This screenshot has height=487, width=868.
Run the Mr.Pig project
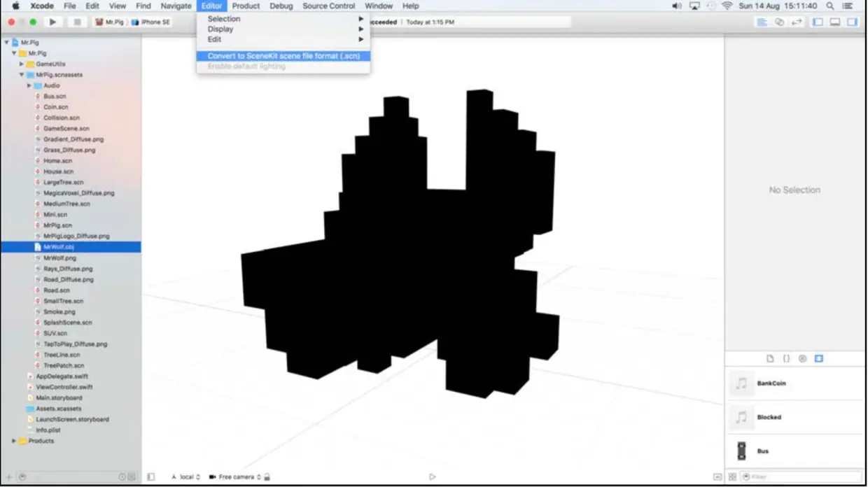coord(53,22)
